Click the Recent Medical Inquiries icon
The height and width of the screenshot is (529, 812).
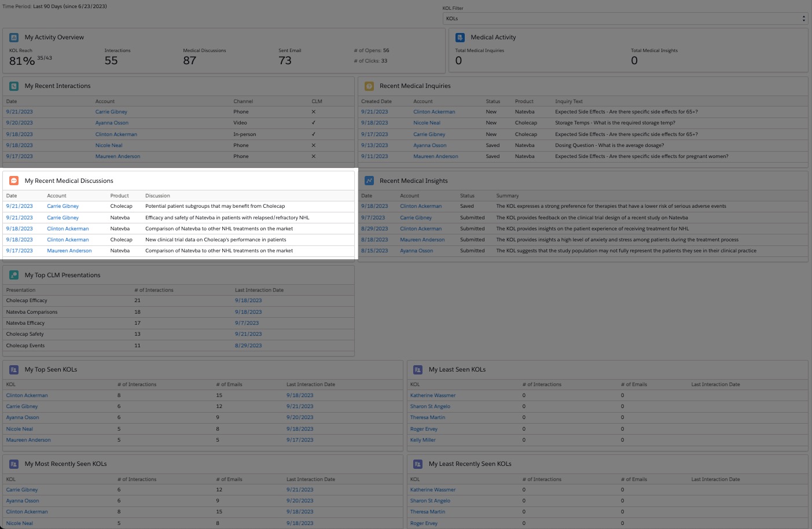click(369, 86)
